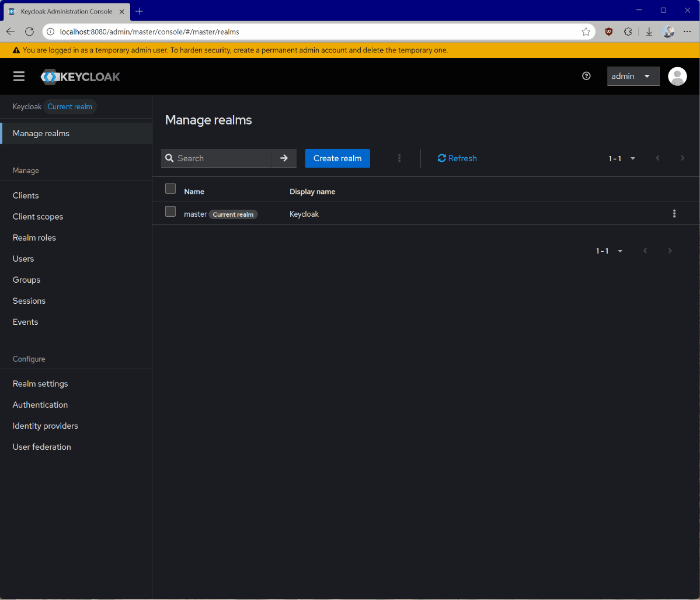The width and height of the screenshot is (700, 600).
Task: Open the kebab menu next to Create realm
Action: click(399, 158)
